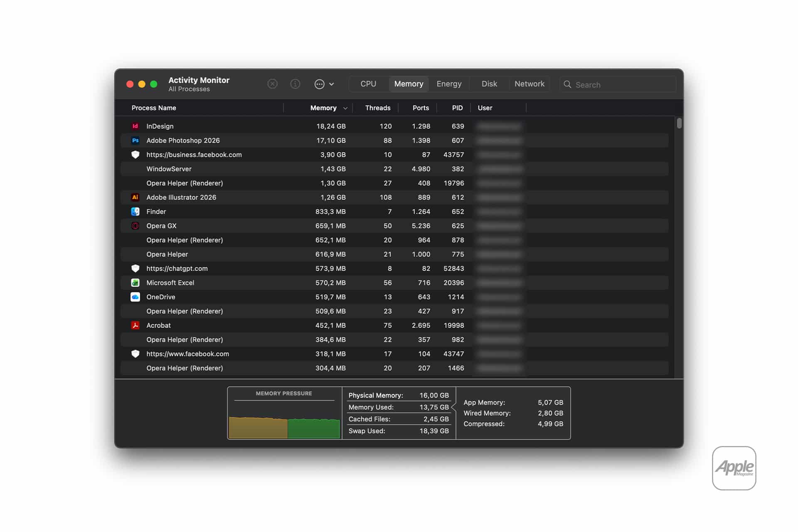Close the window with the red button
Screen dimensions: 798x532
(130, 84)
